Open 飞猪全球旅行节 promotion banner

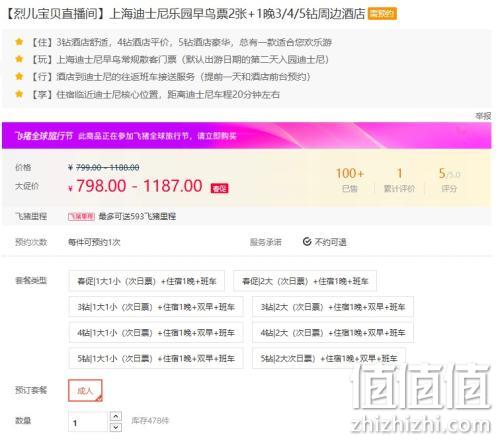point(247,135)
